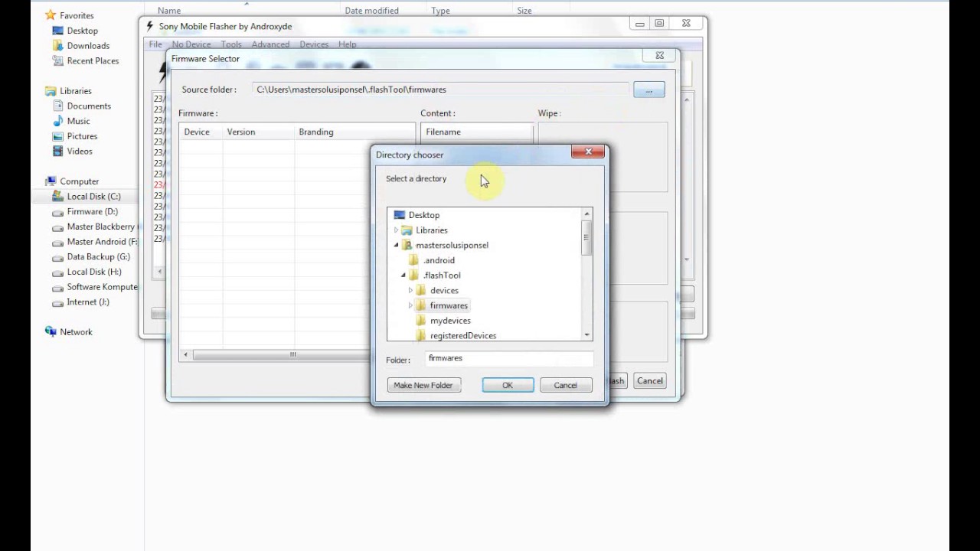
Task: Open the Devices menu
Action: 314,44
